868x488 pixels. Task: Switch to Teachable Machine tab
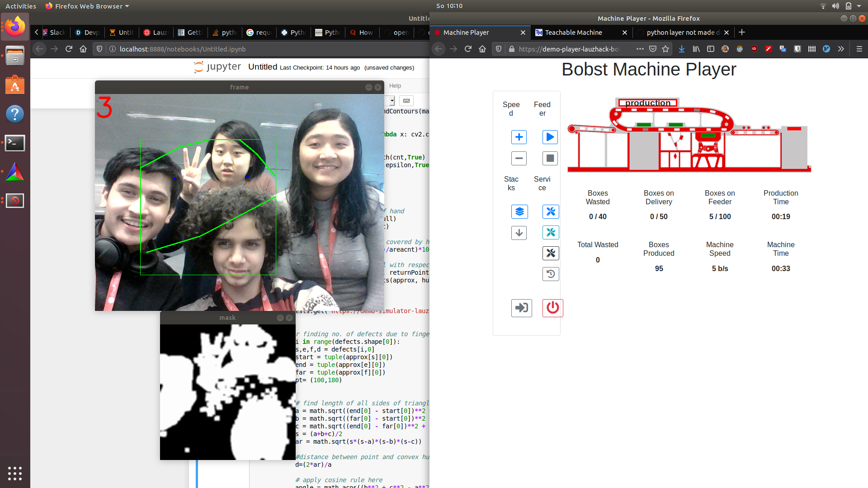573,33
